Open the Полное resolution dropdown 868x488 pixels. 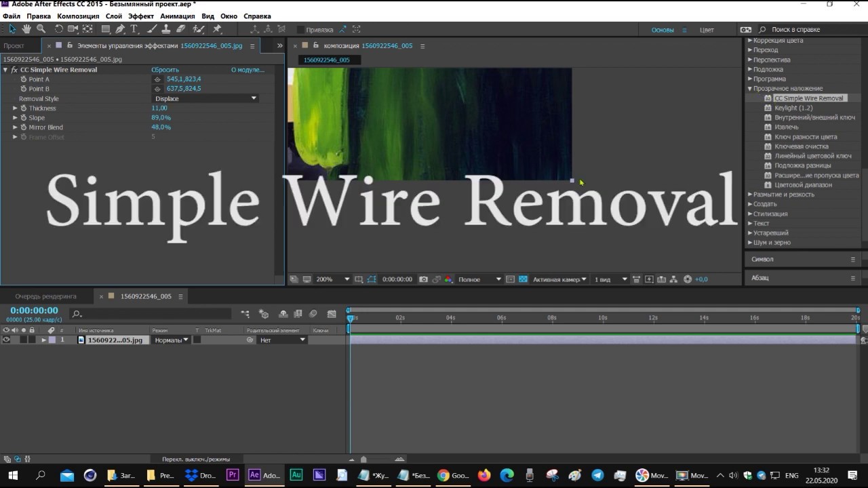(479, 279)
